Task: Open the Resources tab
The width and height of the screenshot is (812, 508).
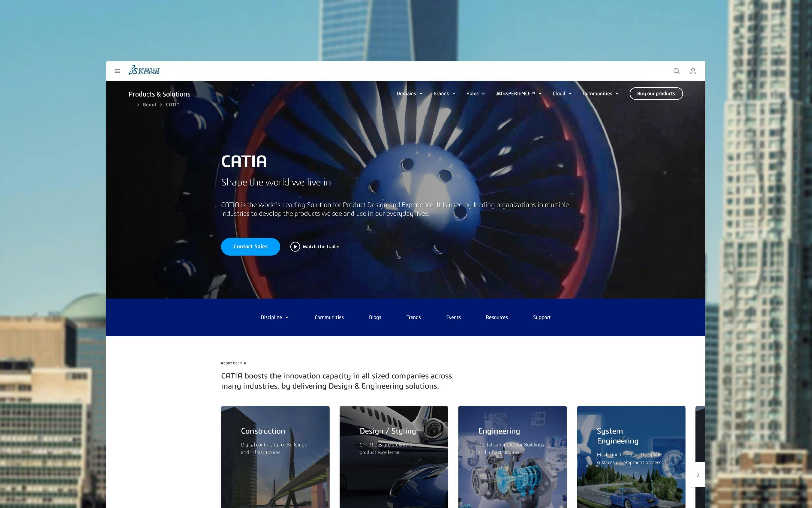Action: 497,317
